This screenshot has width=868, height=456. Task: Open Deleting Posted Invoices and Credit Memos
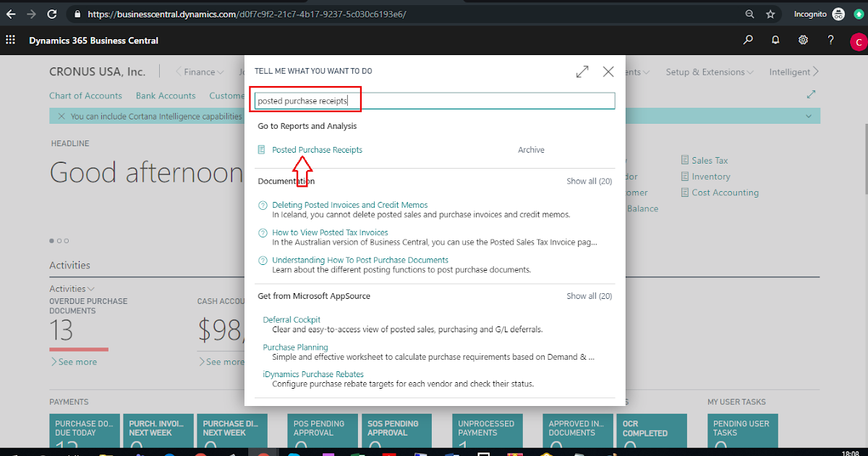(x=350, y=205)
